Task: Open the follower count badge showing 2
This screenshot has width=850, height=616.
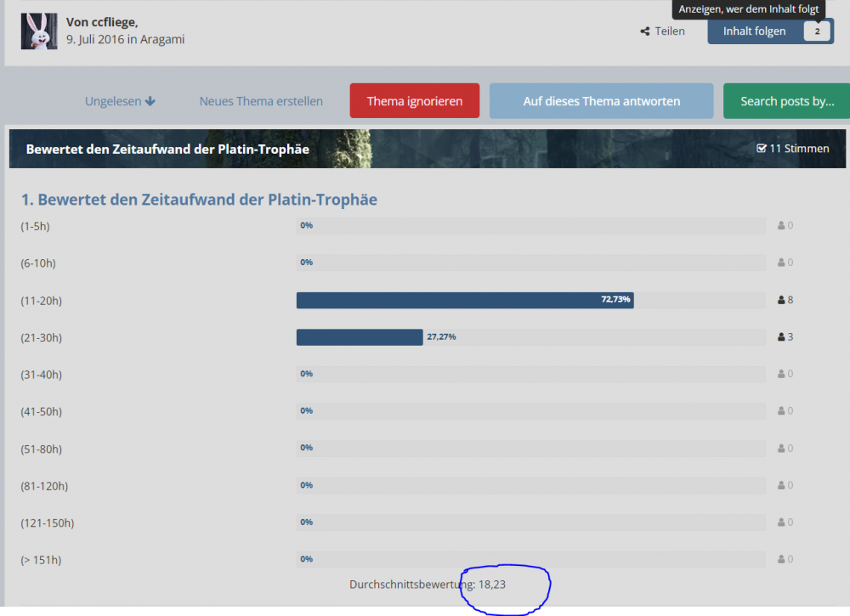Action: point(817,31)
